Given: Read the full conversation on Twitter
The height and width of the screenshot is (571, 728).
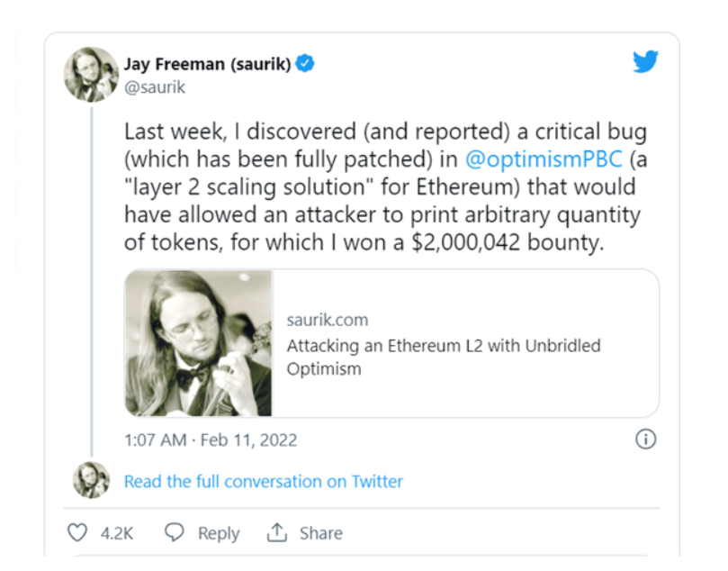Looking at the screenshot, I should pos(263,481).
